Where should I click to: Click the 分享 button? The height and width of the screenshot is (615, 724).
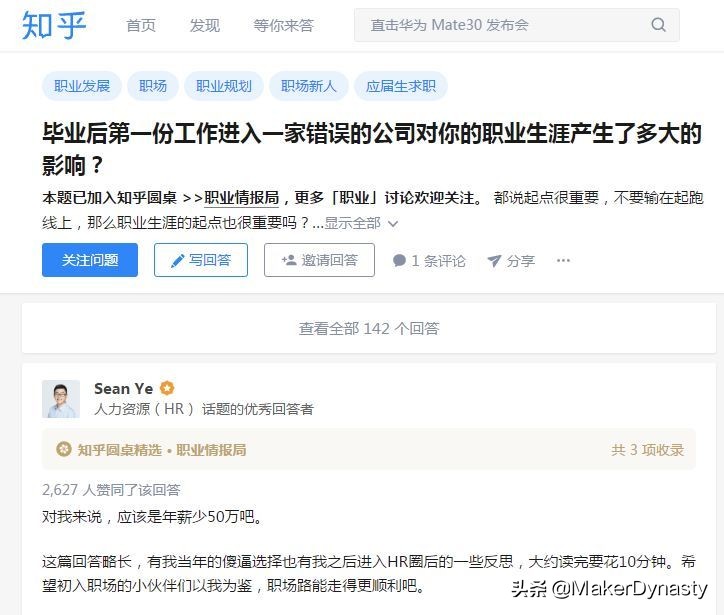tap(511, 261)
